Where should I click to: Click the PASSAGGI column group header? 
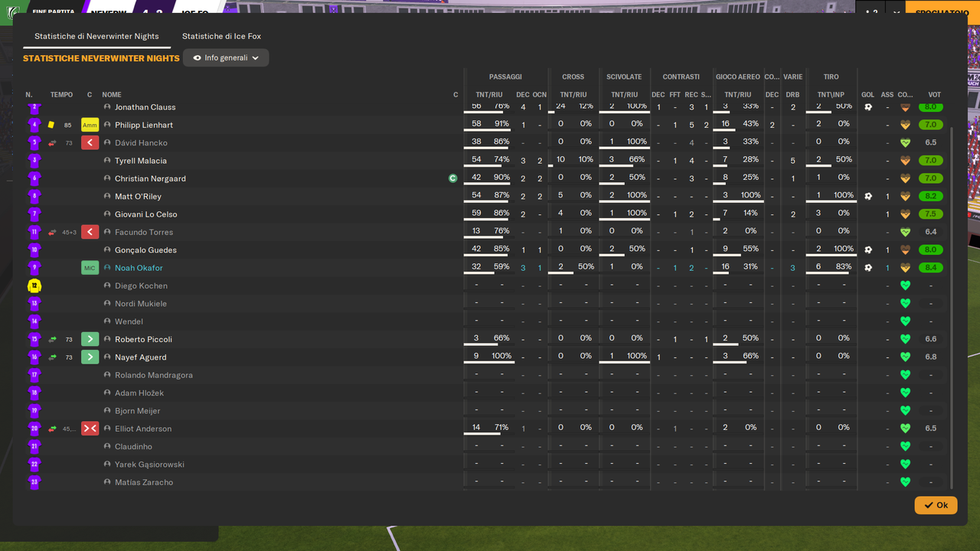click(505, 77)
